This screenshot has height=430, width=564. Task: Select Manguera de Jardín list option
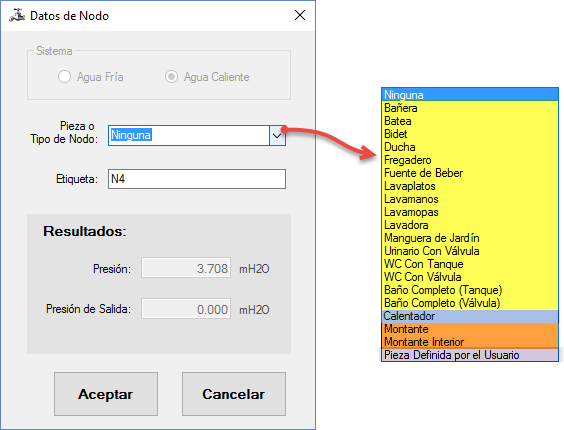point(470,238)
